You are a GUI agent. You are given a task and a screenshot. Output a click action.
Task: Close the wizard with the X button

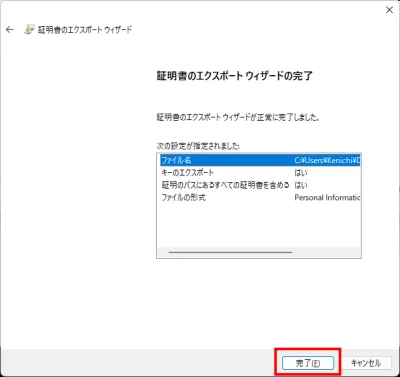(x=389, y=10)
